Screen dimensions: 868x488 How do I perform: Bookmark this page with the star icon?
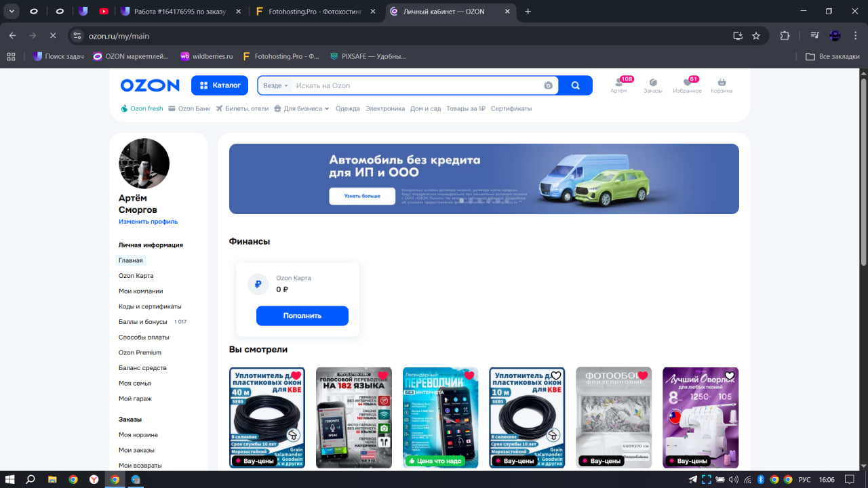(x=756, y=35)
